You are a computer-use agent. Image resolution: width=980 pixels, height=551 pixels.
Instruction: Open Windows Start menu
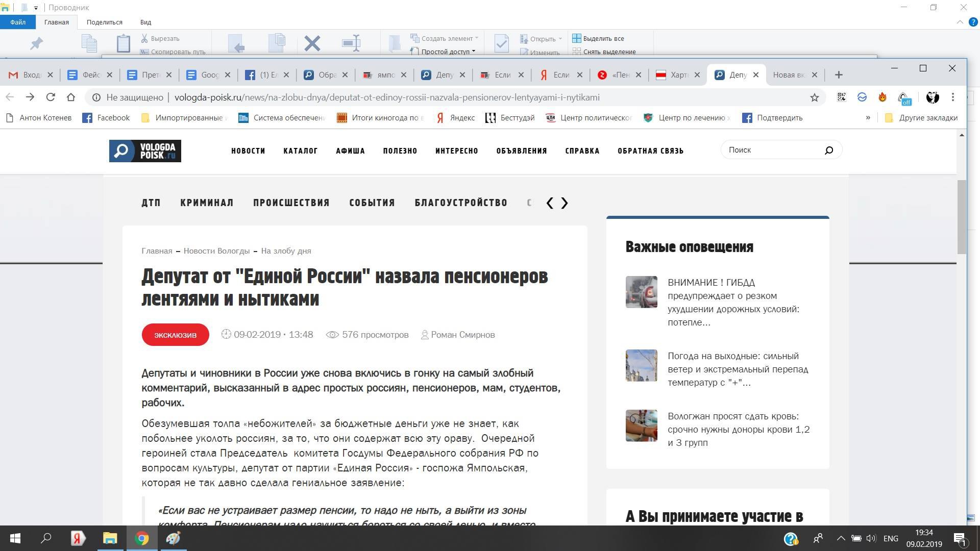15,538
